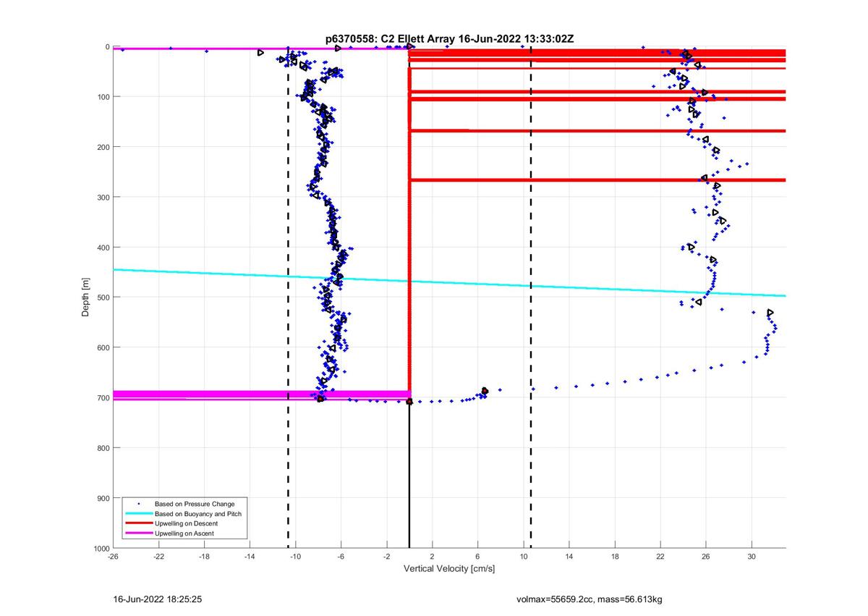Click the blue dot marker in the legend

[138, 504]
